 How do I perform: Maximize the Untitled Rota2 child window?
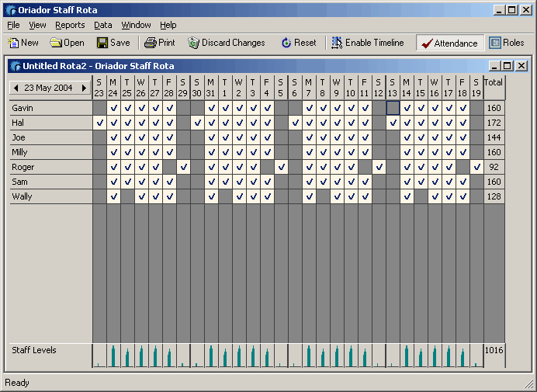point(508,65)
